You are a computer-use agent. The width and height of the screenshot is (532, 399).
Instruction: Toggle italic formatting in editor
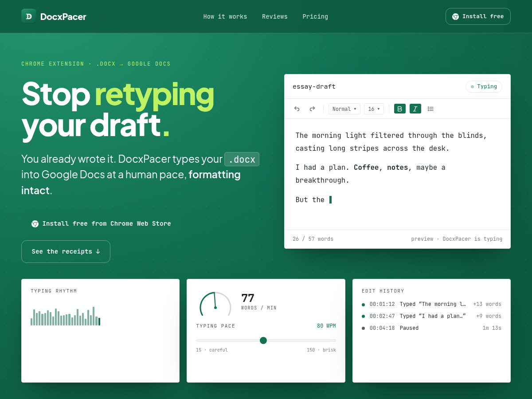click(415, 109)
